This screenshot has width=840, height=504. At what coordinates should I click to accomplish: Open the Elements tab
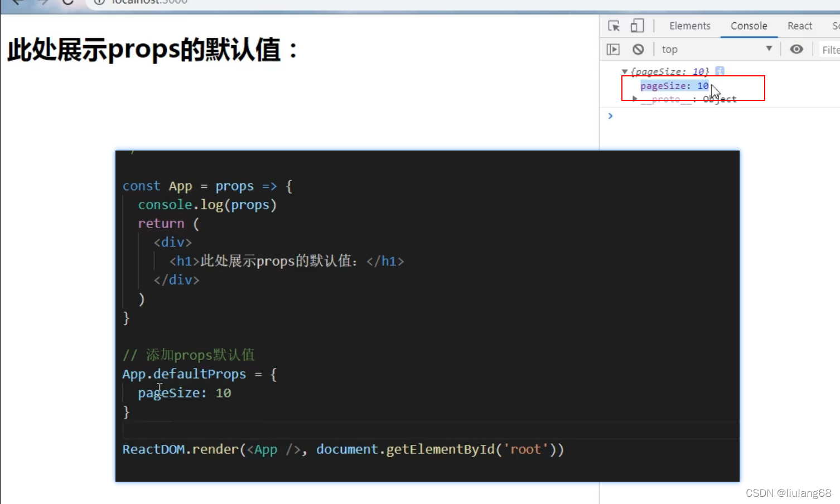(690, 26)
